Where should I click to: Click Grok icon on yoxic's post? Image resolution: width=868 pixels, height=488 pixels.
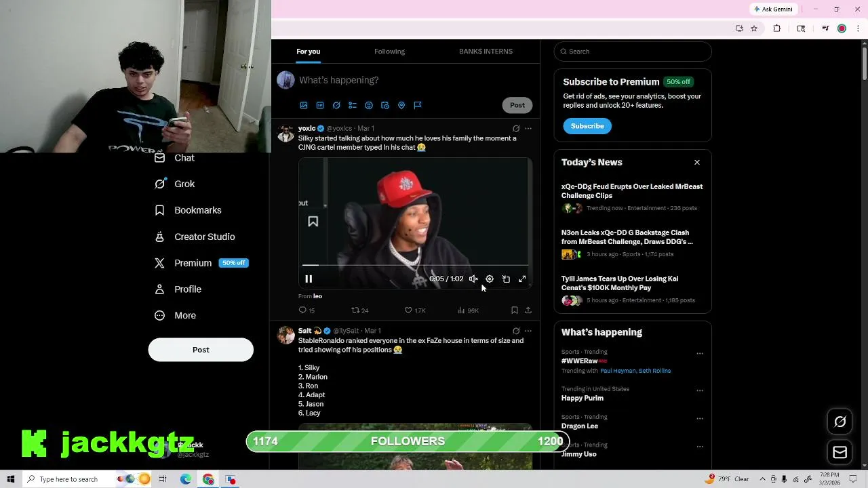(516, 128)
